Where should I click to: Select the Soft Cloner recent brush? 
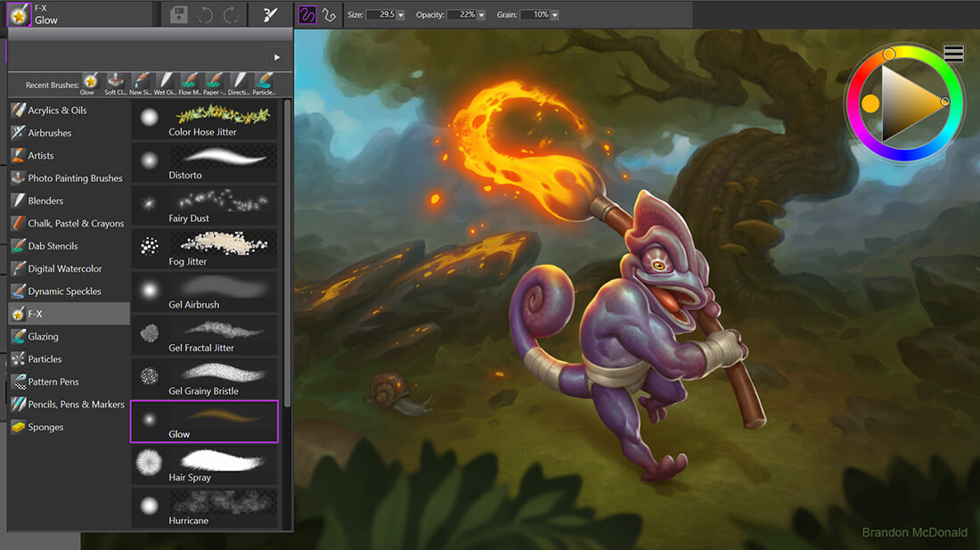pyautogui.click(x=115, y=84)
